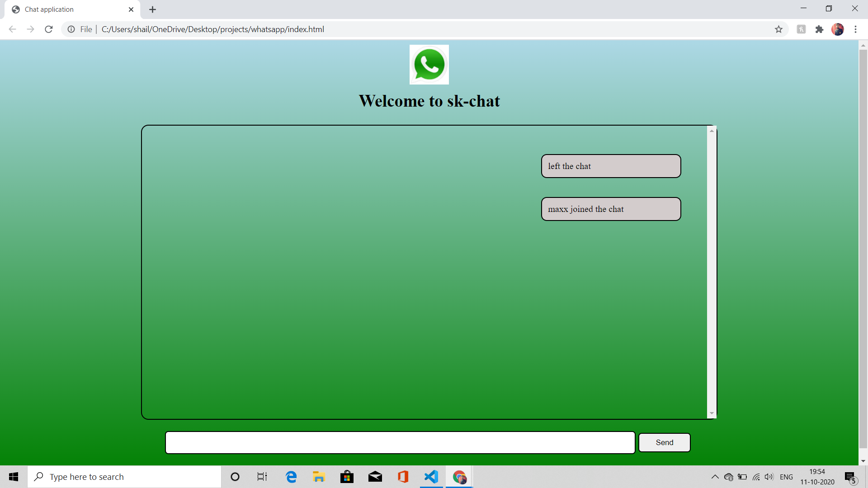Open the Mail app from the taskbar

(x=375, y=476)
